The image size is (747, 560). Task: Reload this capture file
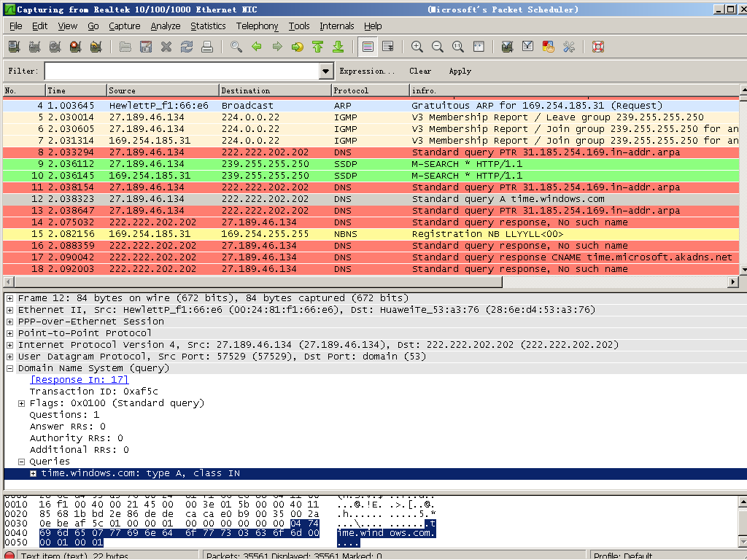pyautogui.click(x=187, y=47)
